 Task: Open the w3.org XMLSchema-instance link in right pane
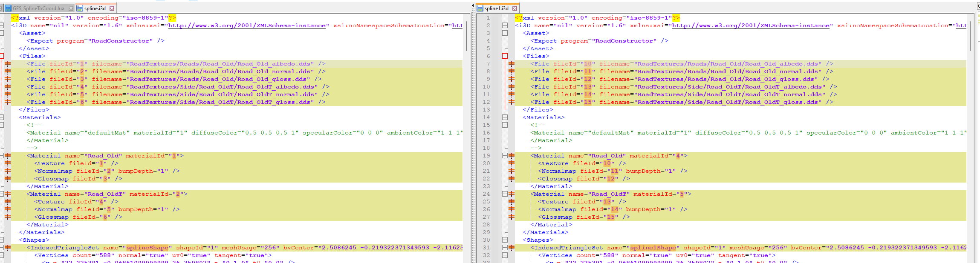(751, 26)
